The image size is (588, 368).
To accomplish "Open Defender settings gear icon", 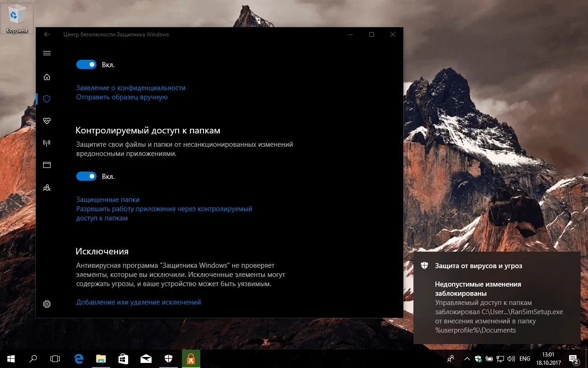I will [46, 304].
